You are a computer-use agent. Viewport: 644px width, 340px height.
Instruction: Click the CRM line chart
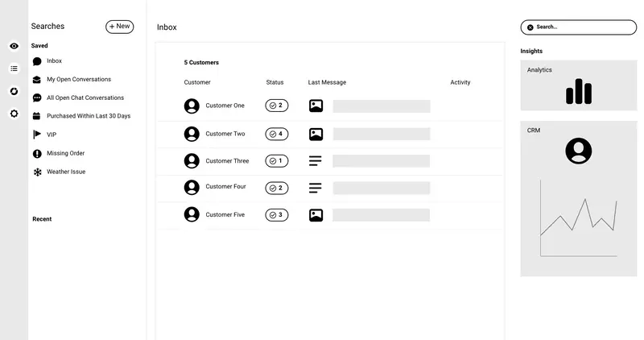[x=579, y=218]
